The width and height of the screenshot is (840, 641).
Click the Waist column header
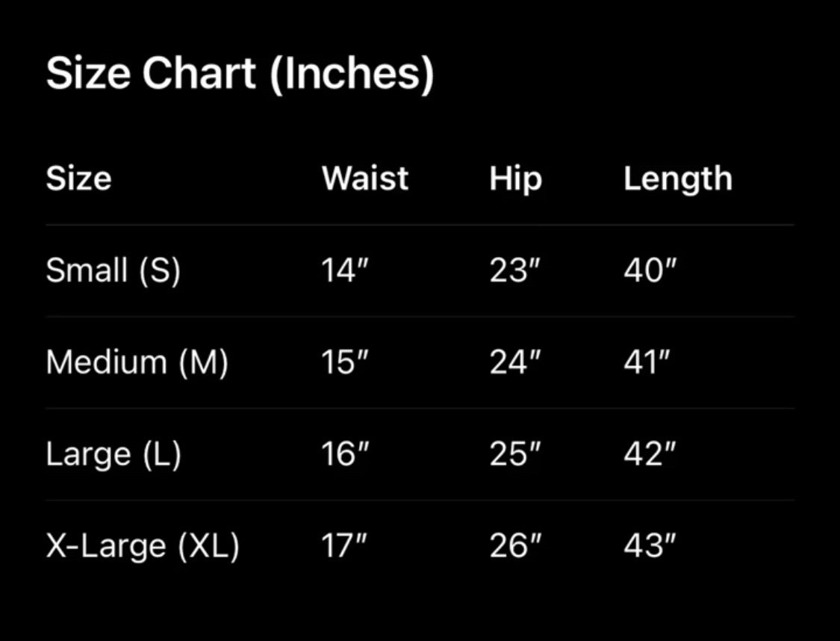point(365,179)
